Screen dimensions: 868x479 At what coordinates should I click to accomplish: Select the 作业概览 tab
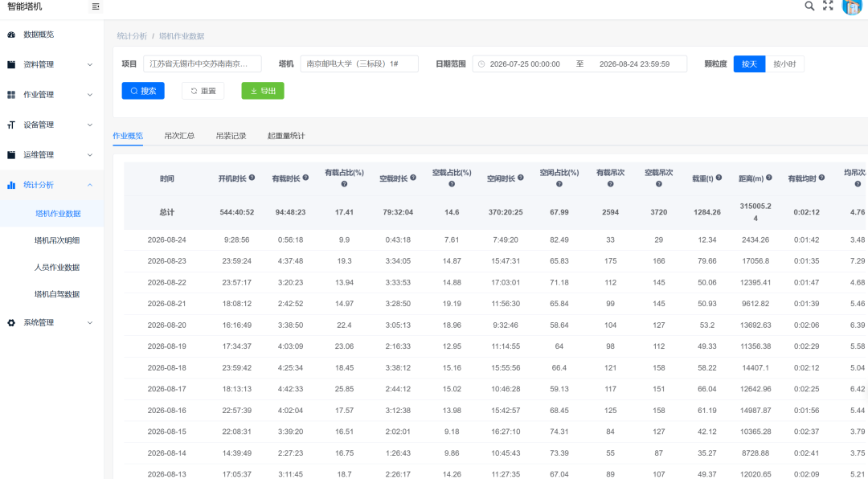pos(128,136)
